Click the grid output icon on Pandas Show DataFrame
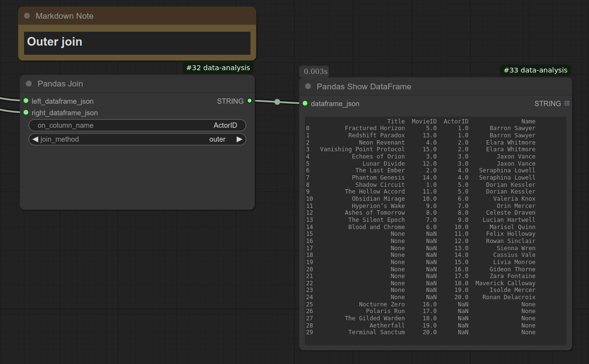The image size is (589, 364). pos(567,103)
